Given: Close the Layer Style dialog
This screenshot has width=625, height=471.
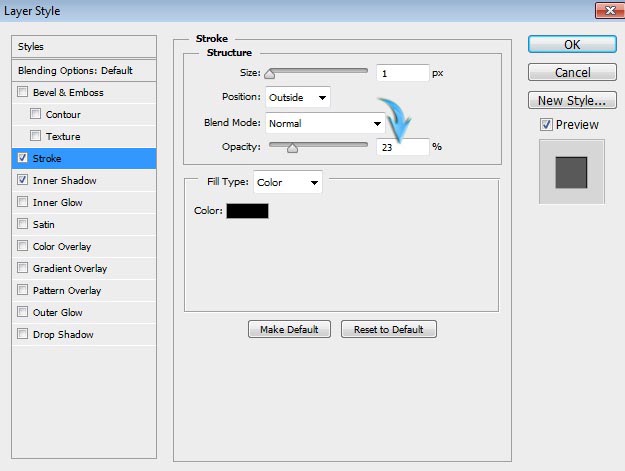Looking at the screenshot, I should click(609, 10).
